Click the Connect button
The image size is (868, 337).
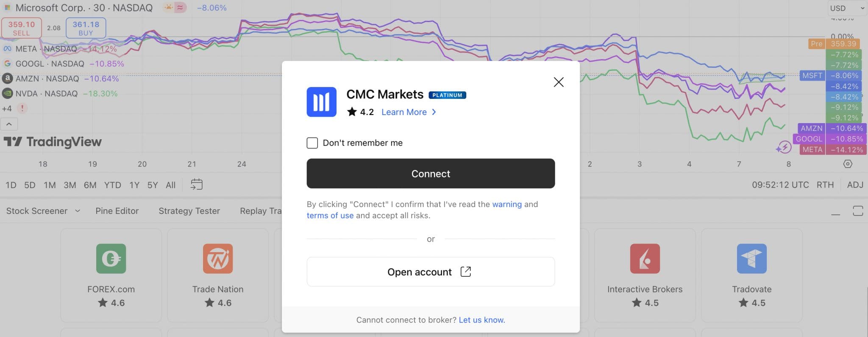click(x=431, y=174)
